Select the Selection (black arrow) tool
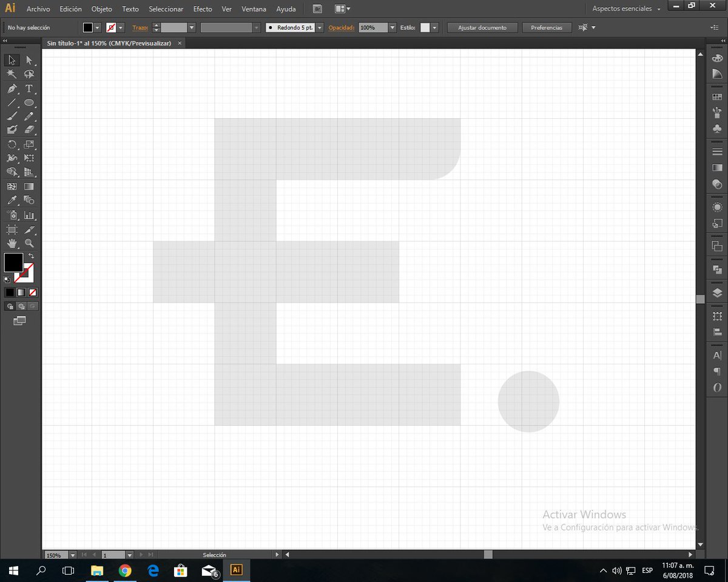 pos(12,60)
